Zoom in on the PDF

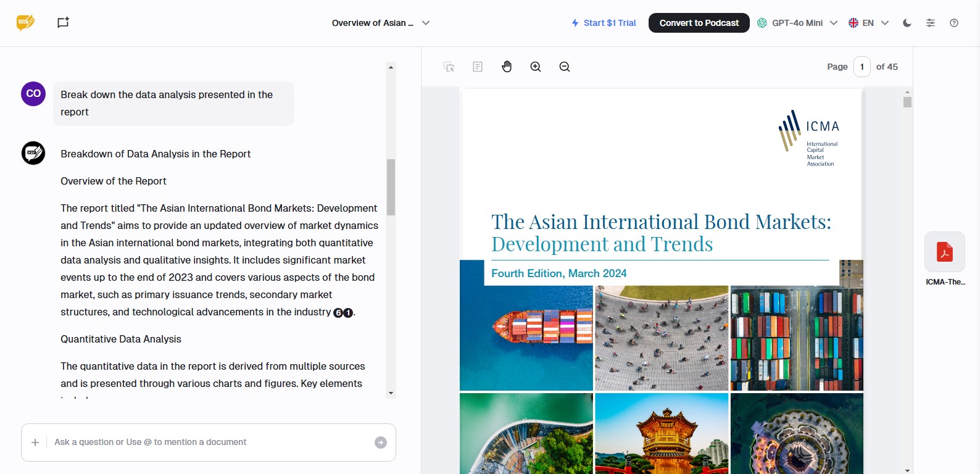[536, 67]
